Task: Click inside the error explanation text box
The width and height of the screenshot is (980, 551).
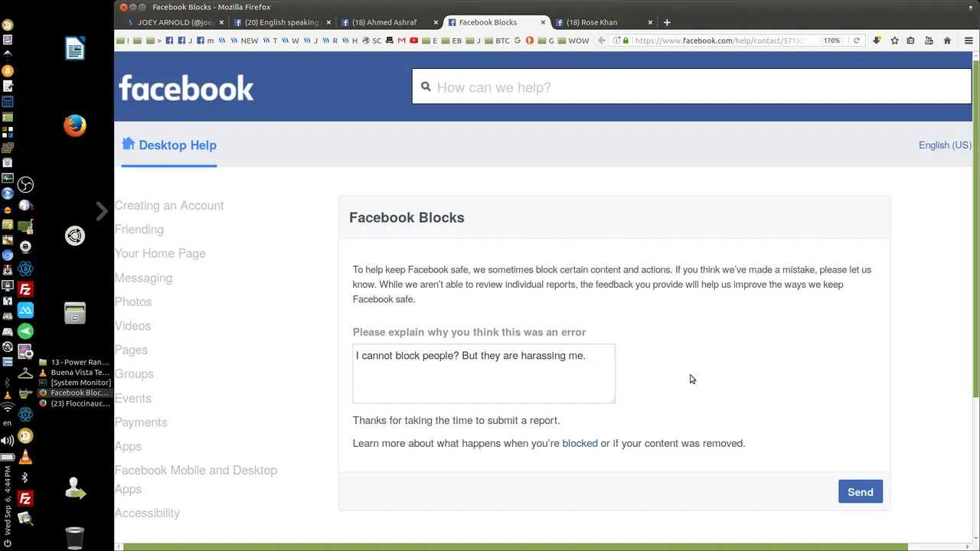Action: [x=484, y=373]
